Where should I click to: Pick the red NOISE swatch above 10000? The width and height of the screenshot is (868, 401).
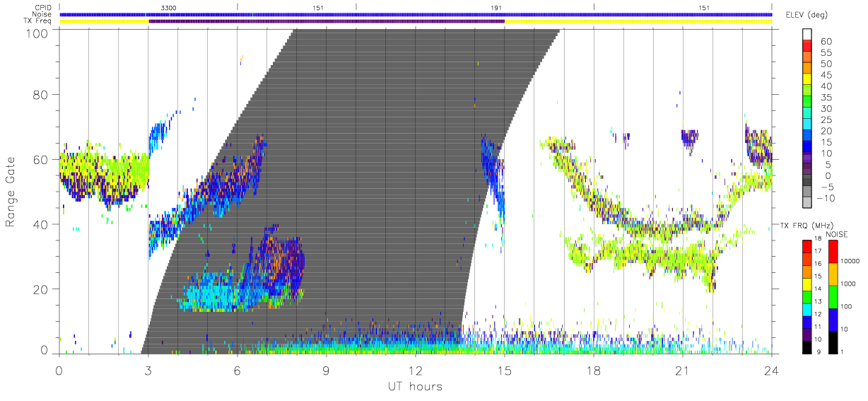833,251
